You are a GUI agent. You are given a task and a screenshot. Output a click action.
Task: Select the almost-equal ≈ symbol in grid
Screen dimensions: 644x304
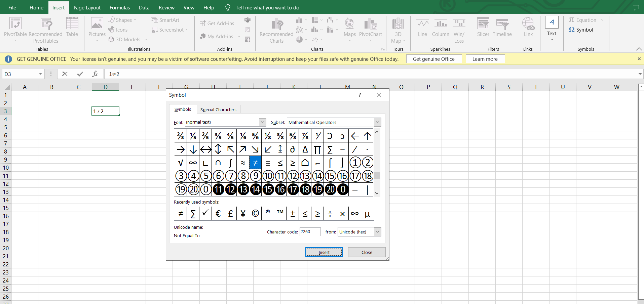(243, 163)
